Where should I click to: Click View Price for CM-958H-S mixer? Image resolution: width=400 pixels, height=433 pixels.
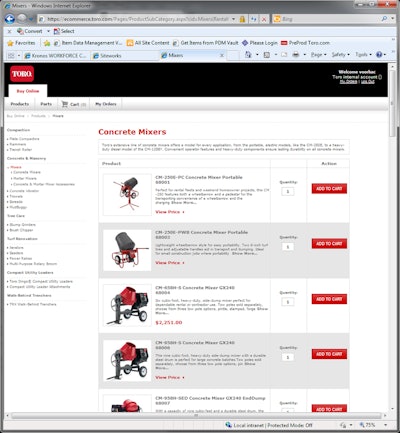[169, 377]
